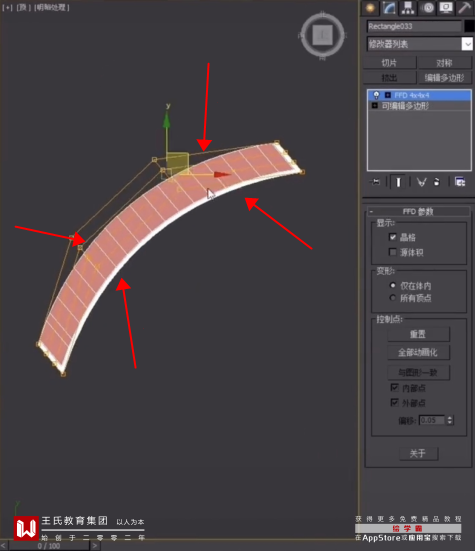
Task: Click the Rectangle033 object name field
Action: pos(414,26)
